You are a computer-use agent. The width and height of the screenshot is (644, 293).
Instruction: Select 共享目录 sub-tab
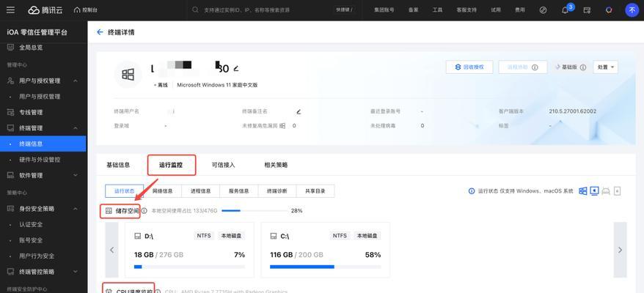pyautogui.click(x=315, y=191)
